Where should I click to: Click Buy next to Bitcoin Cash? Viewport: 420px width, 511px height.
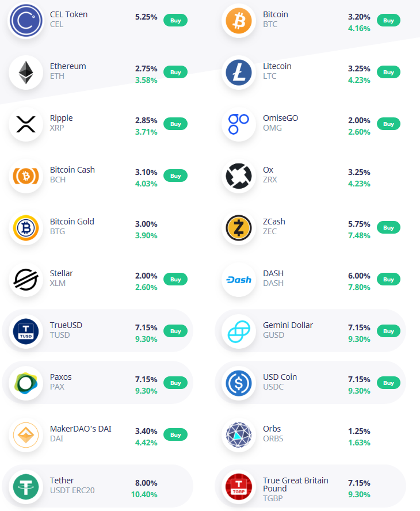(175, 176)
